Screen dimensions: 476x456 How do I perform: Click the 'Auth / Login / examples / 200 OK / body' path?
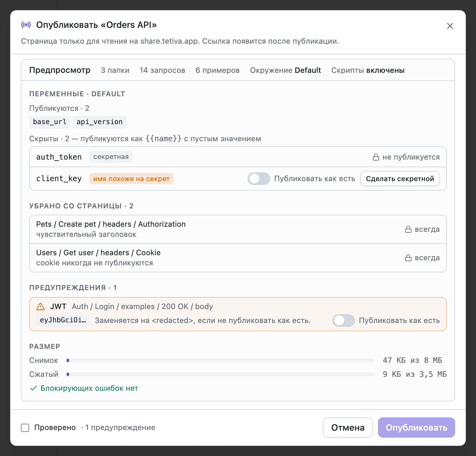142,307
